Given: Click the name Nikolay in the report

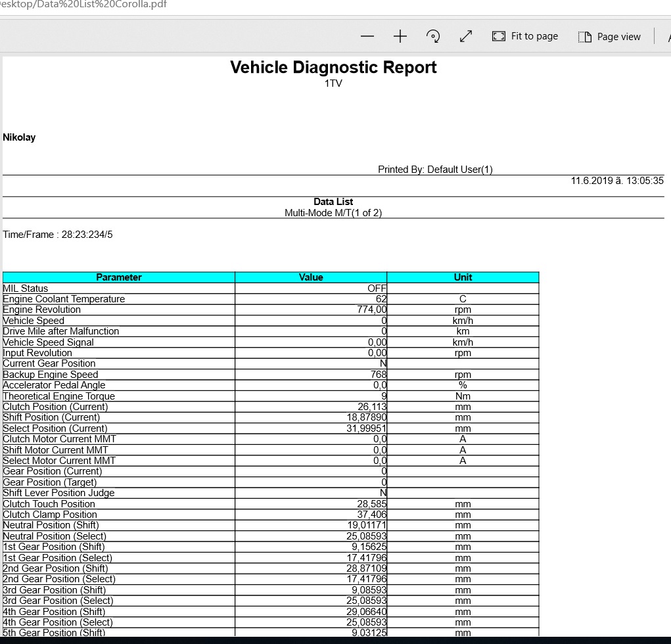Looking at the screenshot, I should click(19, 137).
